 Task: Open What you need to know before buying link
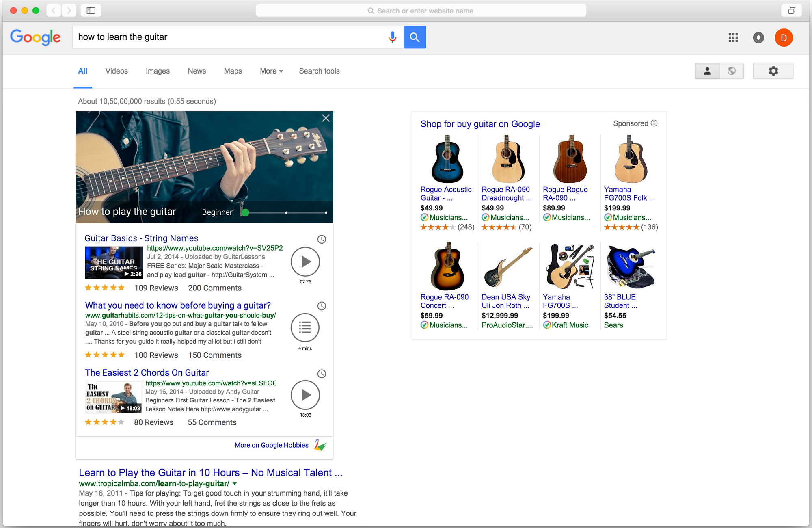pos(178,305)
